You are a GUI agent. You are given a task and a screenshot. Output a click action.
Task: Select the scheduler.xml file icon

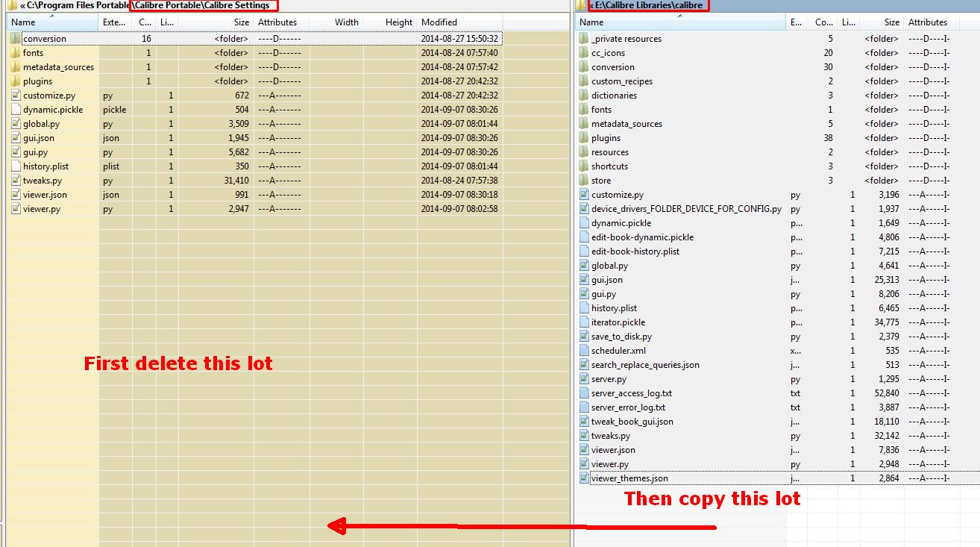point(585,351)
